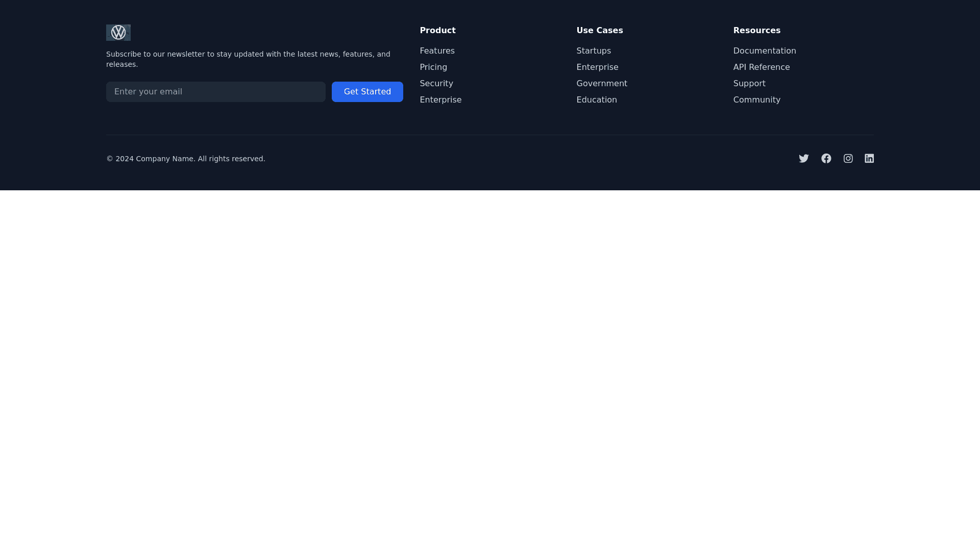Screen dimensions: 980x551
Task: Click the Volkswagen logo image
Action: pos(118,33)
